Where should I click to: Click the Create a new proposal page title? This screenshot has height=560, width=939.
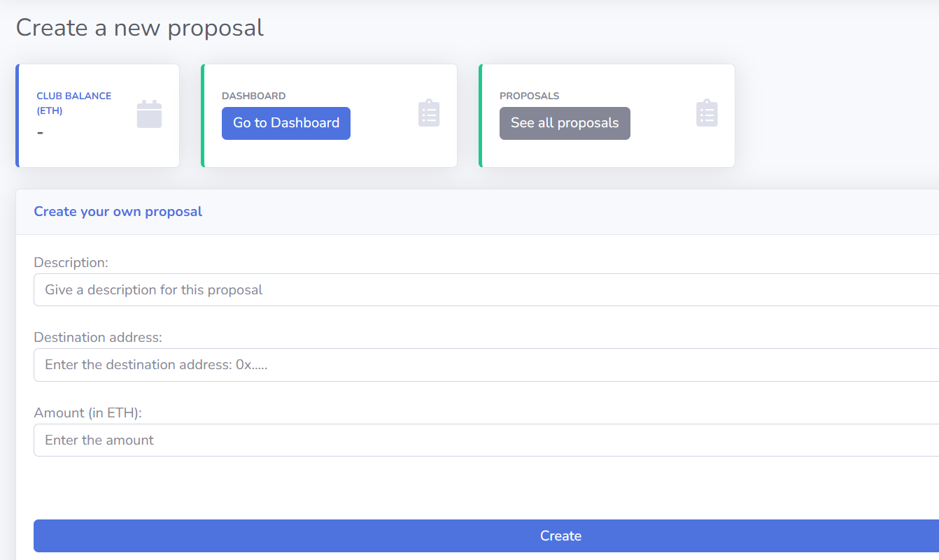point(140,27)
